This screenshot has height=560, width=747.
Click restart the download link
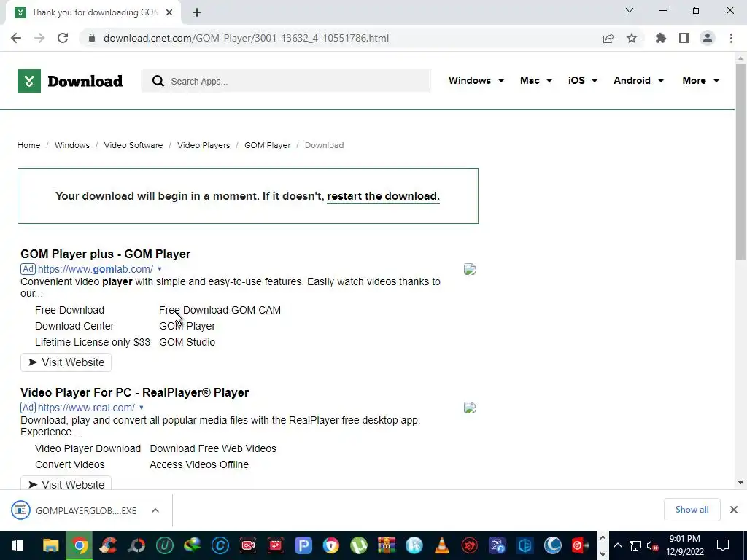[383, 196]
